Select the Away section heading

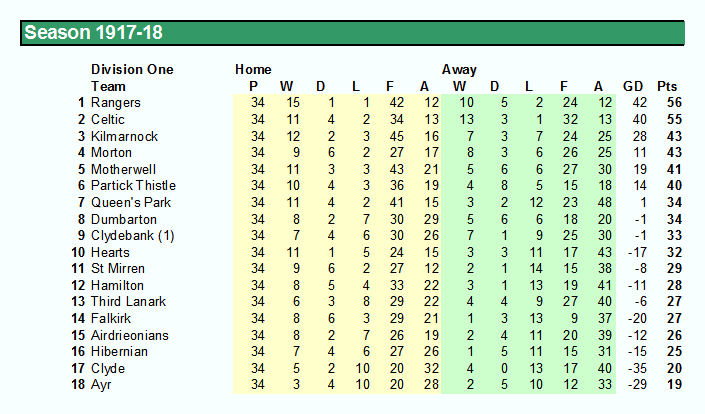[x=459, y=69]
